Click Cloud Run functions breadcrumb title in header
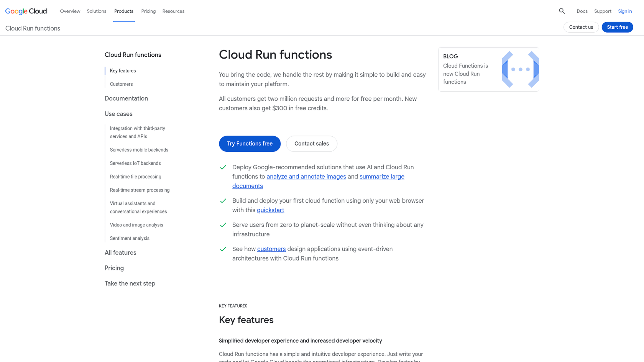Viewport: 644px width, 362px height. coord(33,28)
